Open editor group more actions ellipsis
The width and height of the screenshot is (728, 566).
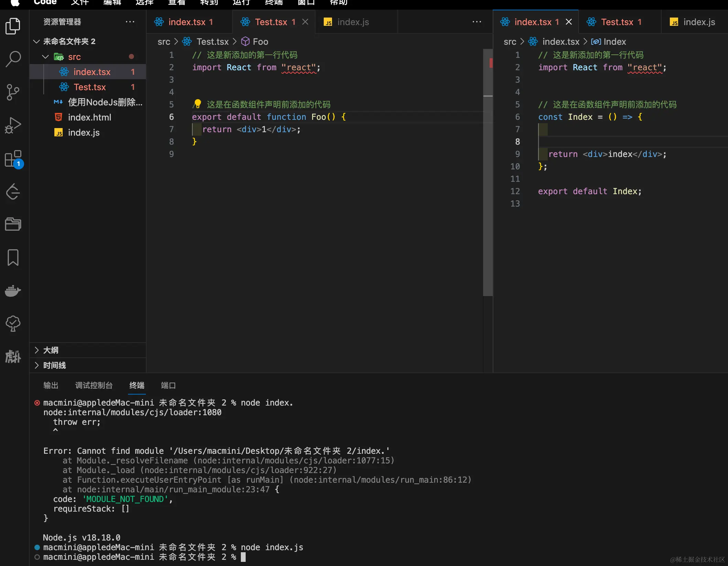(477, 22)
